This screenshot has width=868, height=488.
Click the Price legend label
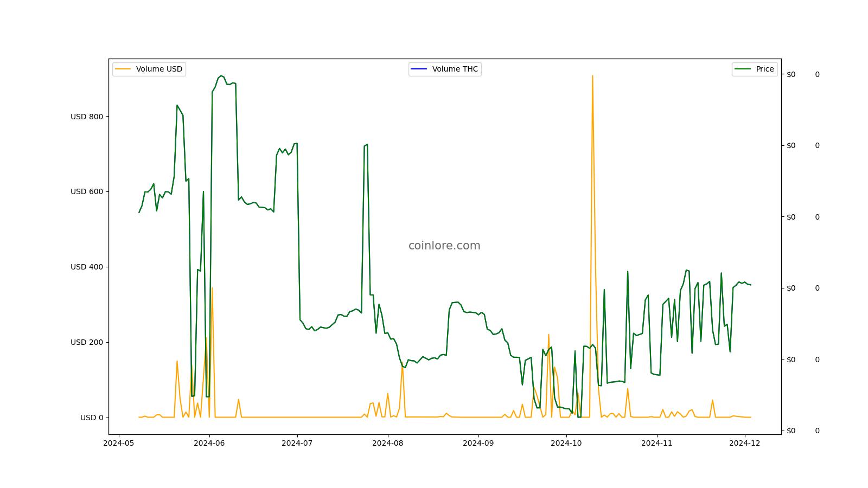coord(765,69)
